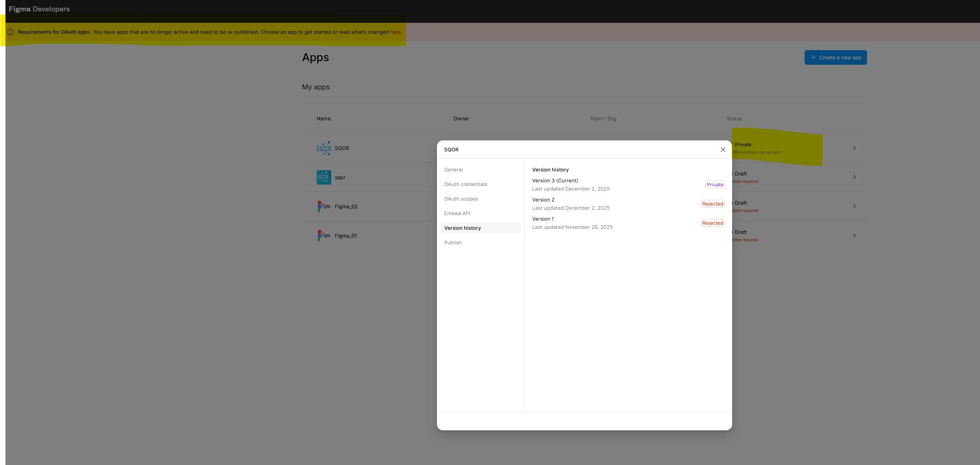Click Create a new app button
Screen dimensions: 980x465
(836, 57)
